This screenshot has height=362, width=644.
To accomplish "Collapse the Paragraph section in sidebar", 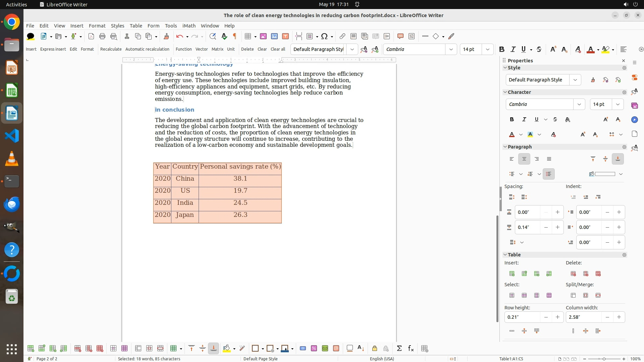I will click(x=505, y=147).
